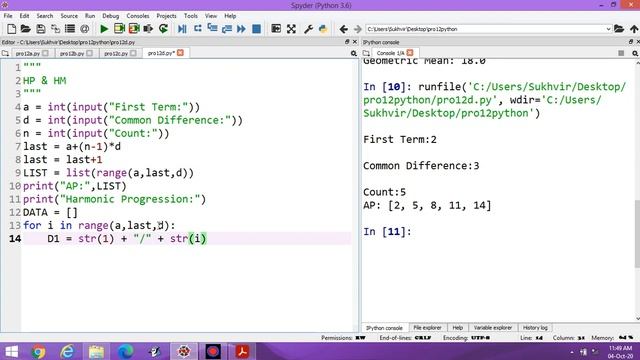640x360 pixels.
Task: Open the PYTHONPATH manager Python icon
Action: [323, 29]
